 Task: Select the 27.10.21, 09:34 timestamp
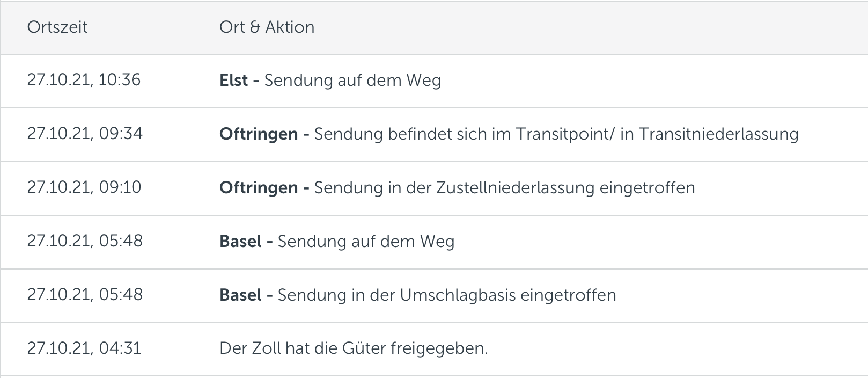coord(85,134)
